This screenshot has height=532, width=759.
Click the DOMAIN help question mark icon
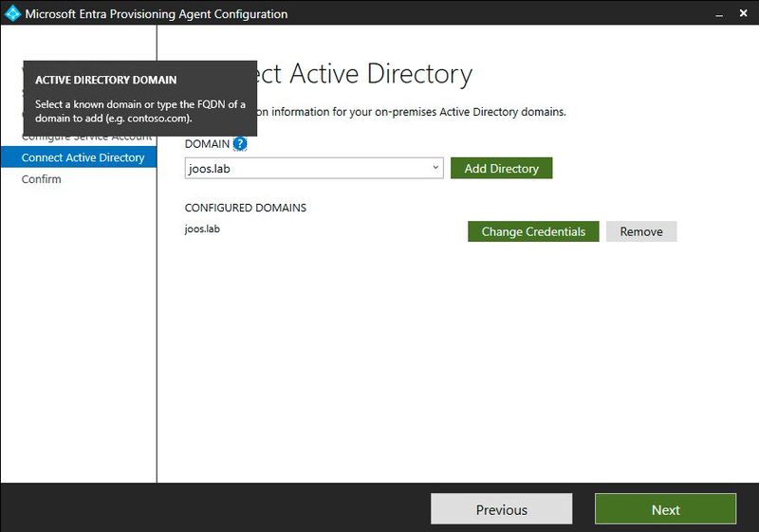coord(240,143)
